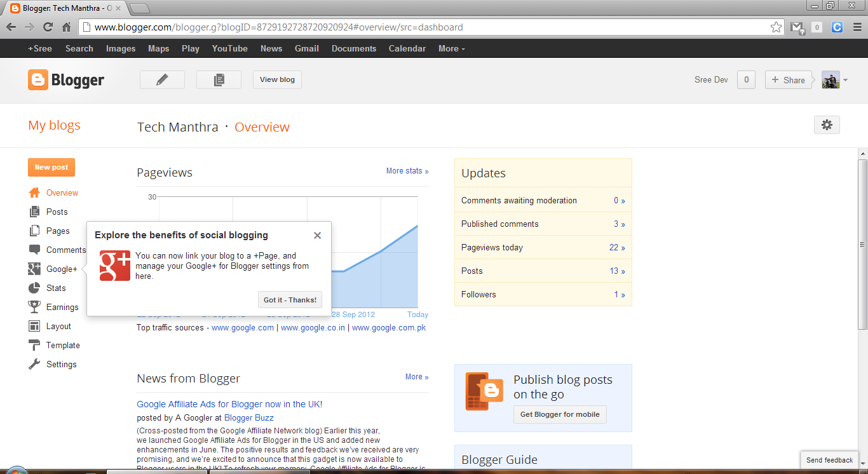Click the Comments speech bubble icon
The image size is (868, 474).
click(34, 250)
